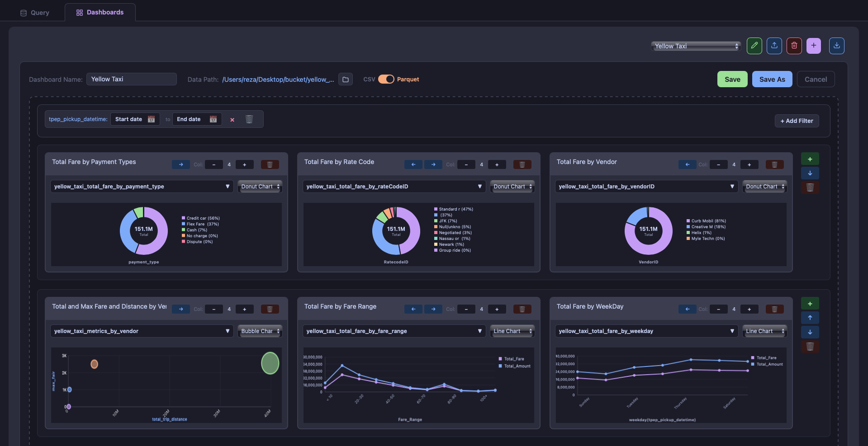Click the Cancel button
This screenshot has height=446, width=868.
tap(816, 80)
